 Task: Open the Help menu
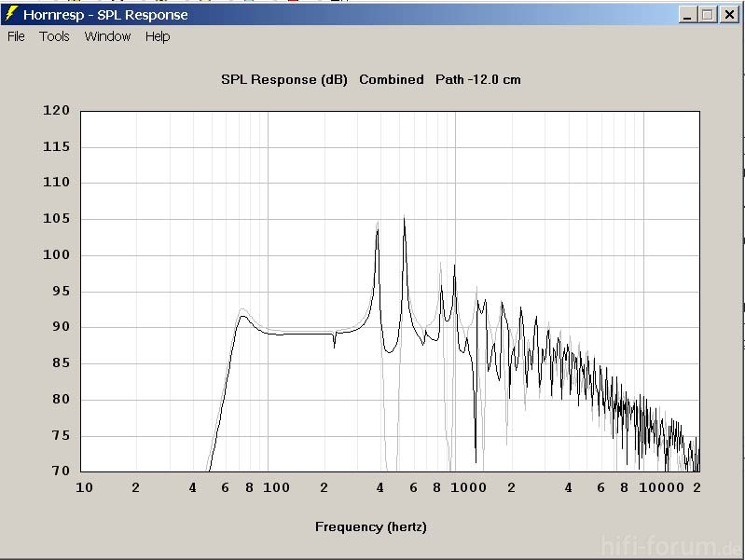158,36
